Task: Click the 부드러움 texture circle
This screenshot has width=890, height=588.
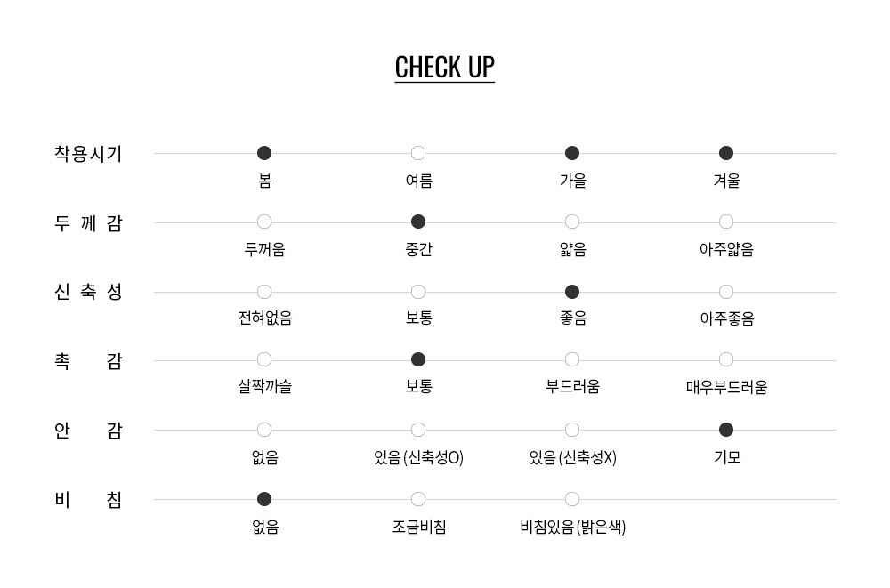Action: click(x=572, y=360)
